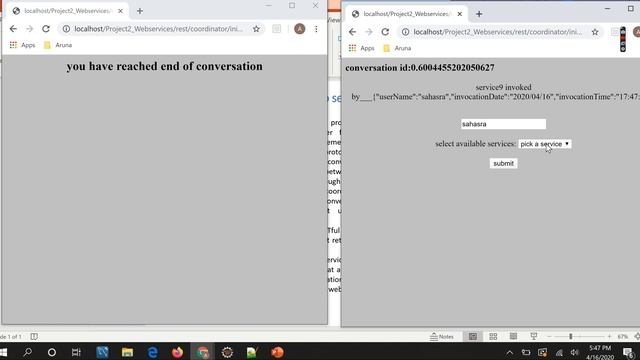Image resolution: width=640 pixels, height=360 pixels.
Task: Open Cortana circle on taskbar
Action: pos(52,352)
